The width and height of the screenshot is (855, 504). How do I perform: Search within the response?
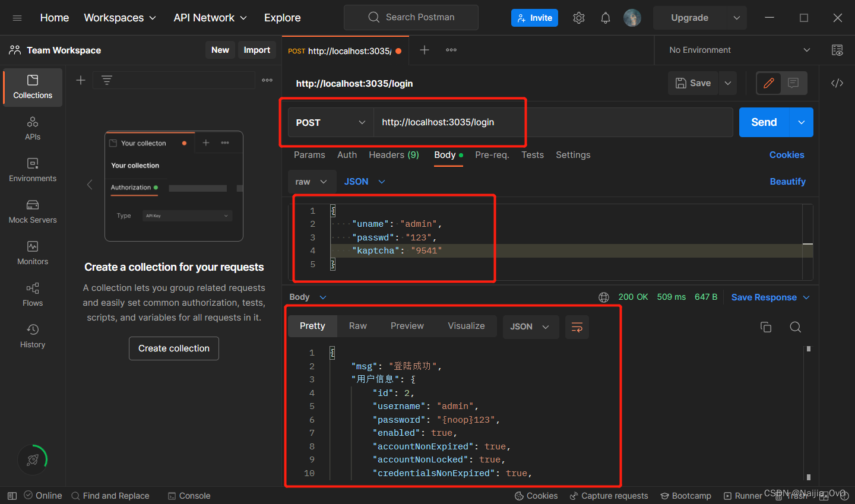coord(796,327)
